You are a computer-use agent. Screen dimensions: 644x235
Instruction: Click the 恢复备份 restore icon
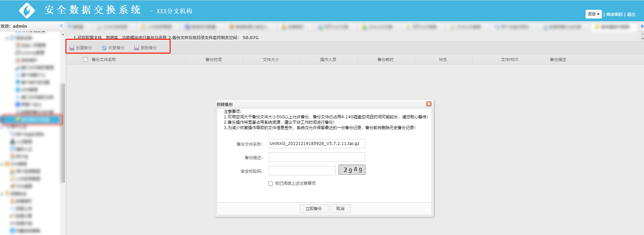(x=104, y=48)
